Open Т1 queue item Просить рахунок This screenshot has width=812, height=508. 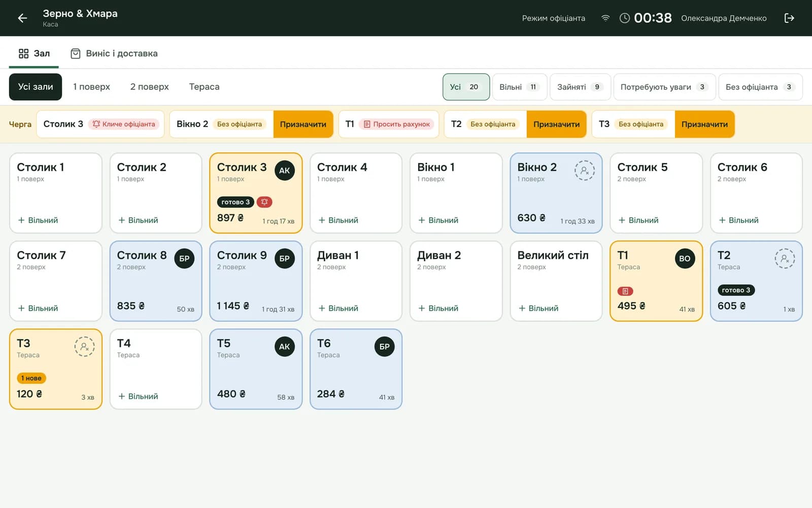point(389,124)
